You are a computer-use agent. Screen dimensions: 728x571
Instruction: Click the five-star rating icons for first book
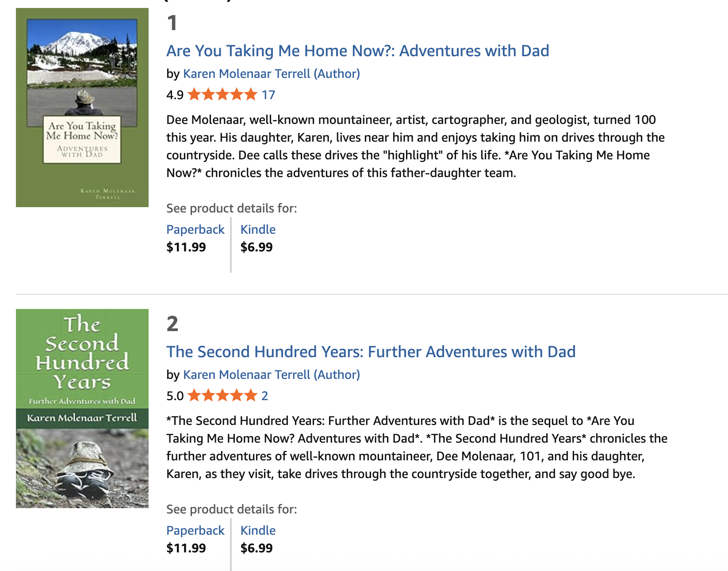point(222,95)
